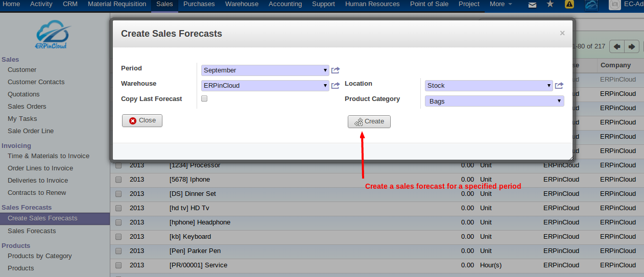Image resolution: width=644 pixels, height=277 pixels.
Task: Open Contracts to Renew
Action: 37,193
